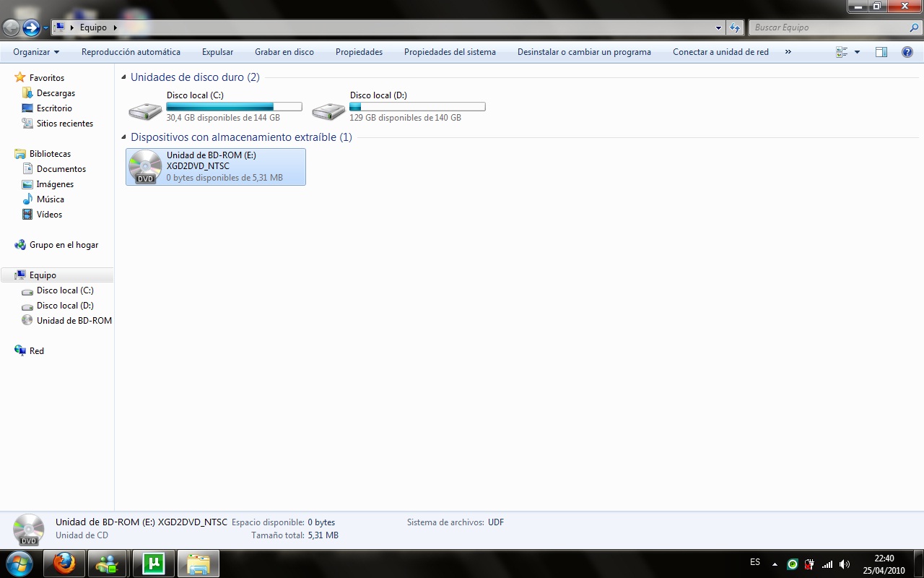Click the blue Forward navigation arrow

[x=31, y=27]
